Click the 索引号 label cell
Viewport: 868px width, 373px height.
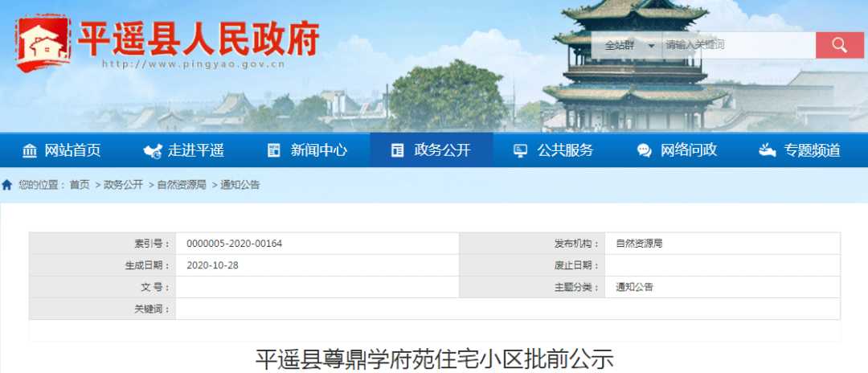(102, 244)
